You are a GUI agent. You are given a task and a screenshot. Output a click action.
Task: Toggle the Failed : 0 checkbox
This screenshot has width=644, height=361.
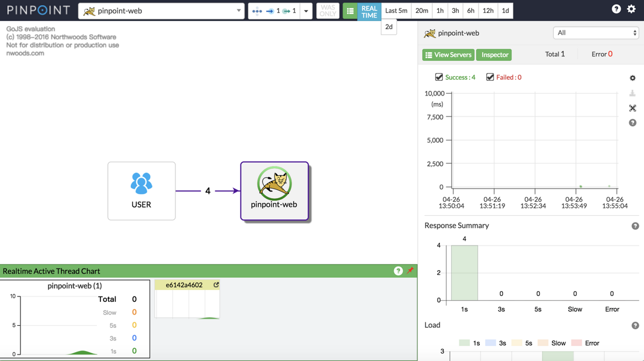pos(490,77)
